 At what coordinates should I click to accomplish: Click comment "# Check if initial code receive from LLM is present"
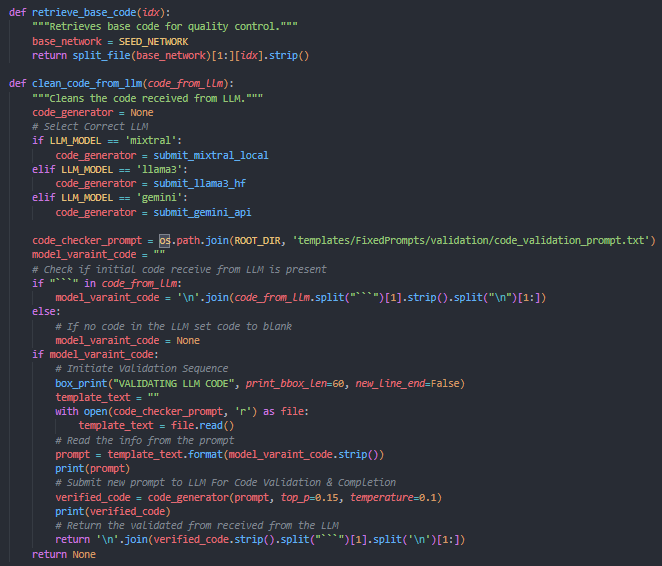tap(179, 269)
